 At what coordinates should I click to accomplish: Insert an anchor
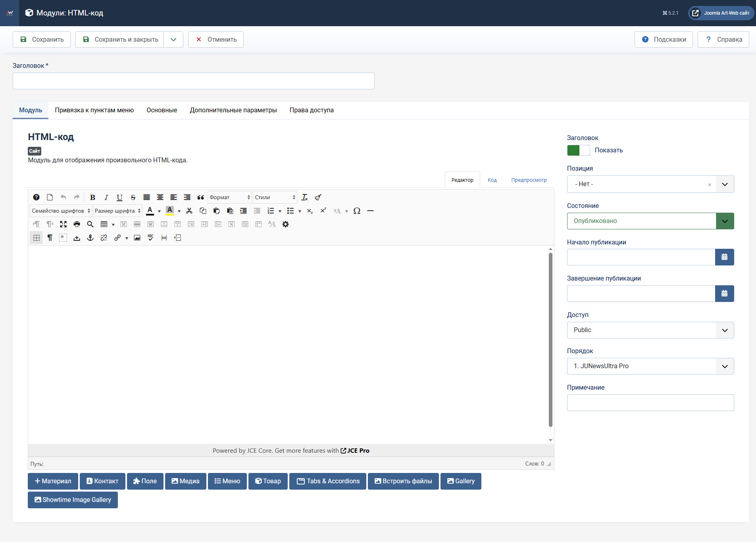(x=90, y=238)
